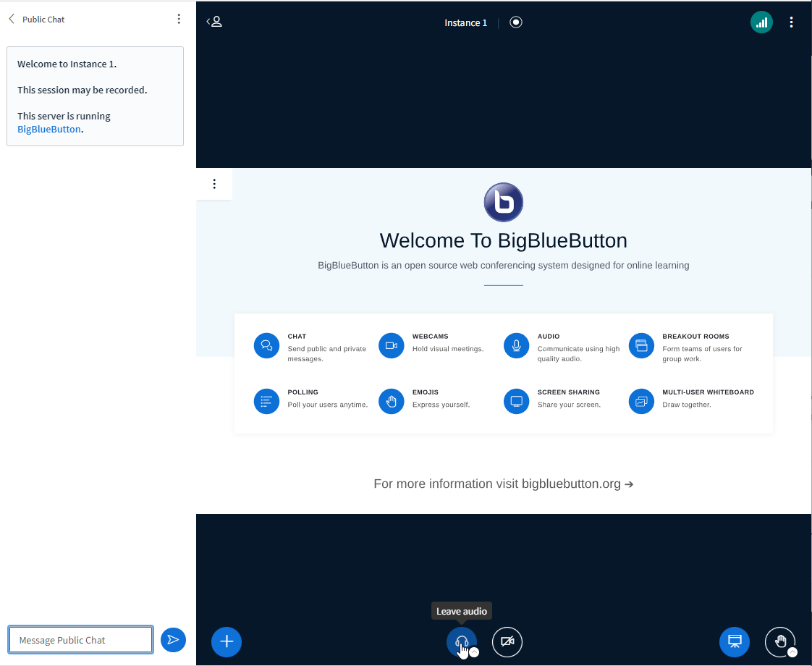The width and height of the screenshot is (812, 666).
Task: Expand audio device options chevron
Action: coord(474,652)
